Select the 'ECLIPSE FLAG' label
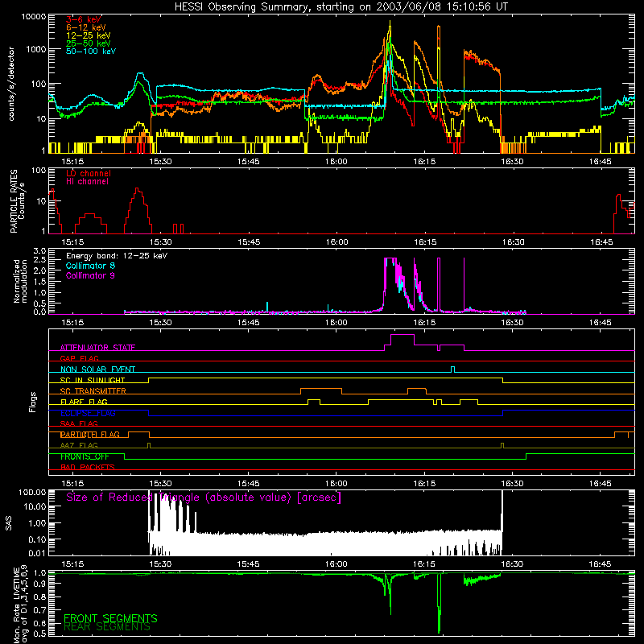644x644 pixels. [x=88, y=413]
